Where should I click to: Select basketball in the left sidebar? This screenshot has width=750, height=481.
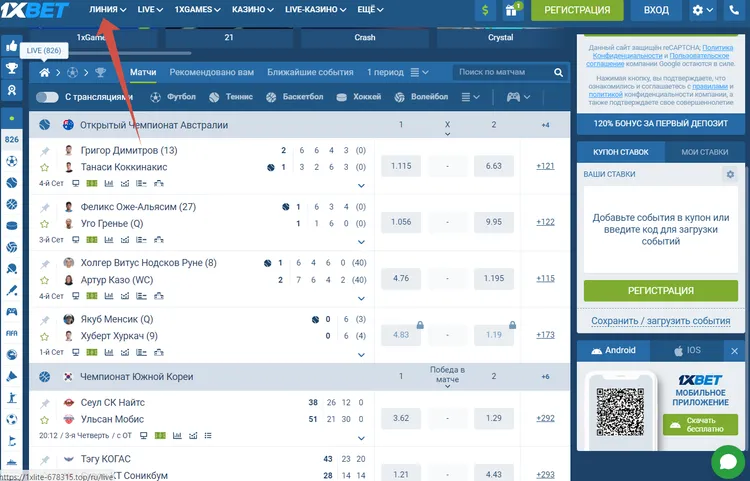[x=11, y=204]
